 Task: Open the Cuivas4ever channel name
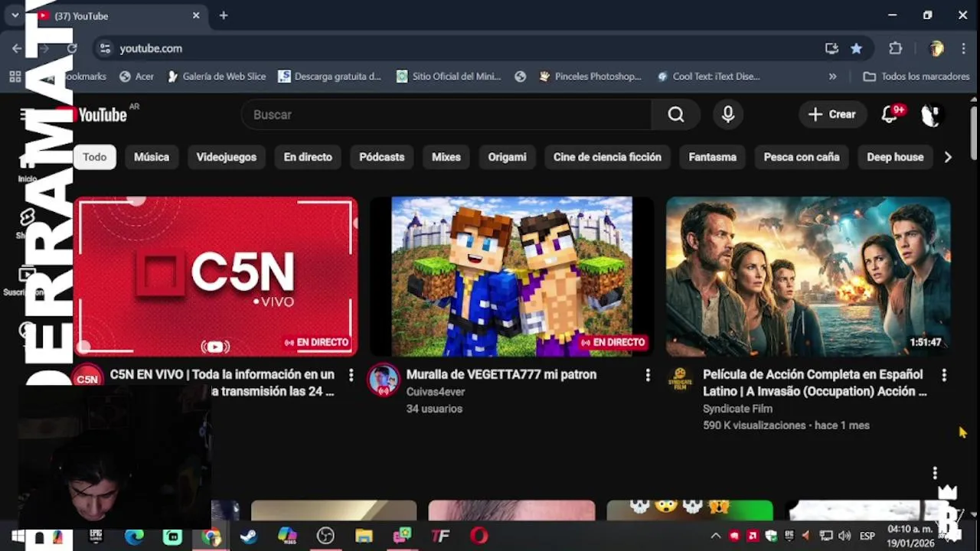(435, 392)
